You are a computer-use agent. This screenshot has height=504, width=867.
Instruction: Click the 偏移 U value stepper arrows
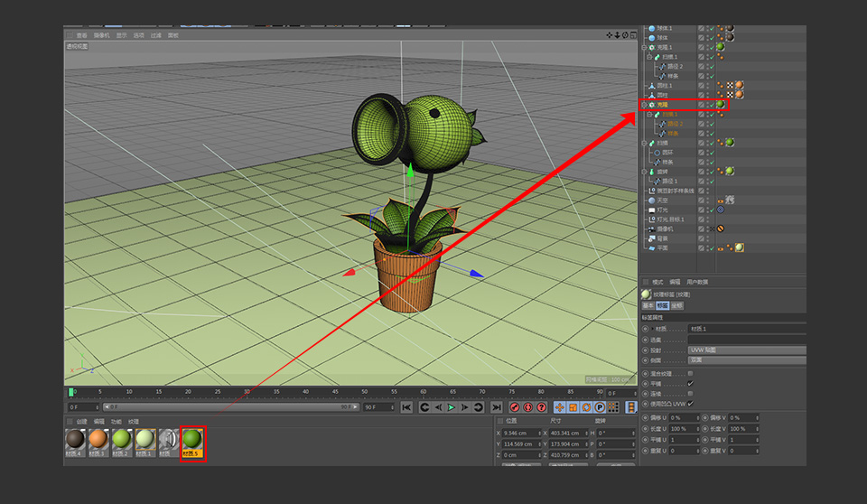tap(698, 417)
